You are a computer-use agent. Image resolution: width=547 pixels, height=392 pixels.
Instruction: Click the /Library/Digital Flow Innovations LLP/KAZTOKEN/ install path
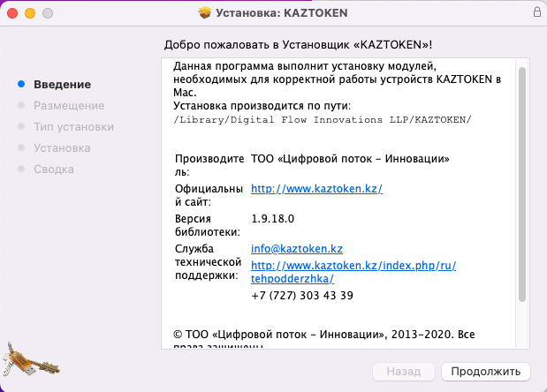point(323,119)
